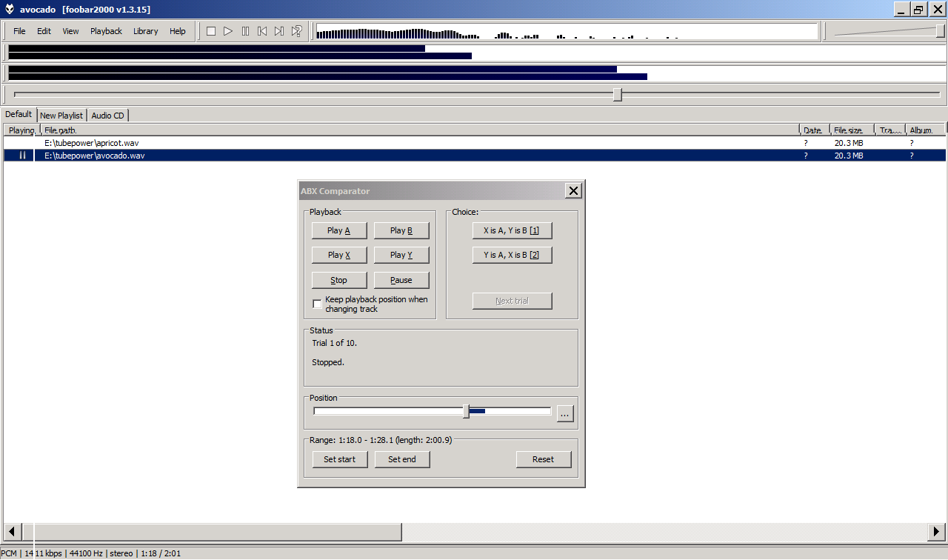This screenshot has height=560, width=948.
Task: Choose Y is A, X is B
Action: (x=513, y=255)
